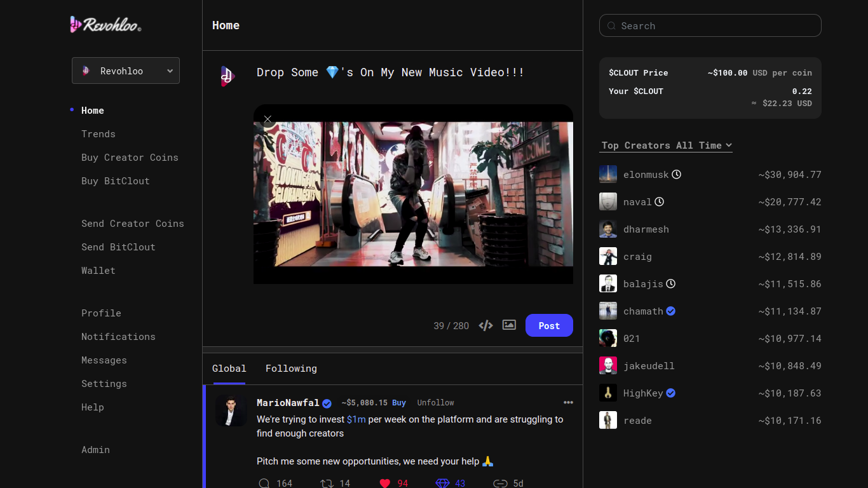Give a diamond to MarioNawfal's post
Screen dimensions: 868x488
coord(442,484)
